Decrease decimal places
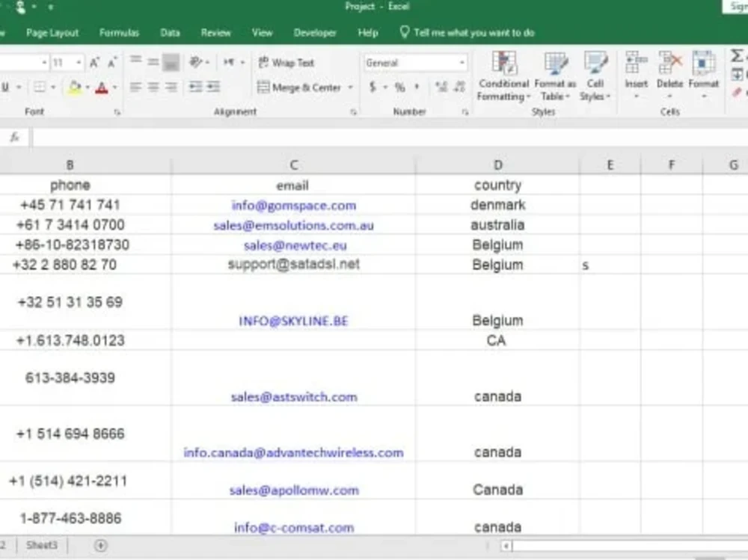The height and width of the screenshot is (560, 748). 459,87
